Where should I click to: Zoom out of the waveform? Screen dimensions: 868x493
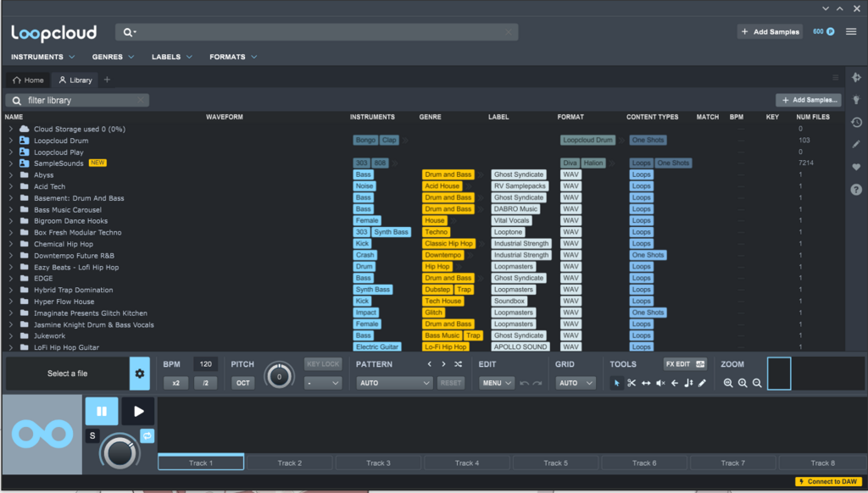tap(757, 383)
